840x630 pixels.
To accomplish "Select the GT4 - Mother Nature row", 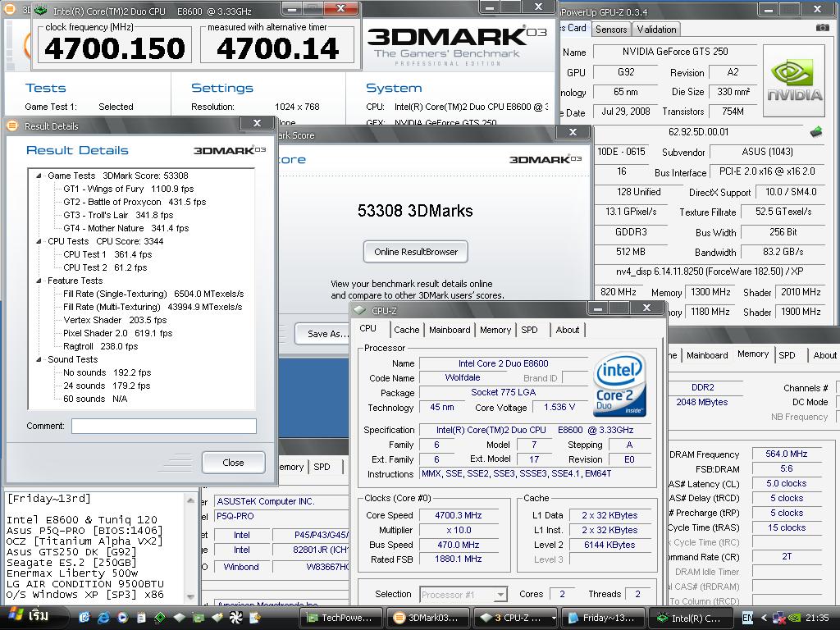I will point(126,228).
